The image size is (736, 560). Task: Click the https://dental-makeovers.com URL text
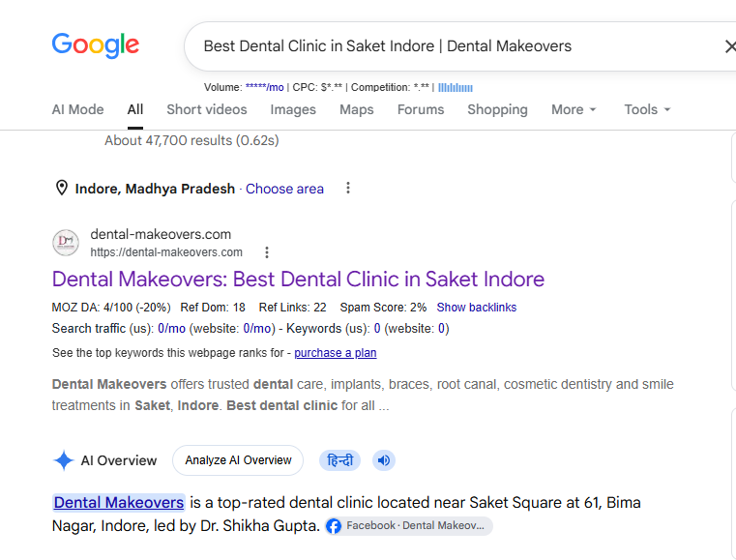(x=166, y=252)
